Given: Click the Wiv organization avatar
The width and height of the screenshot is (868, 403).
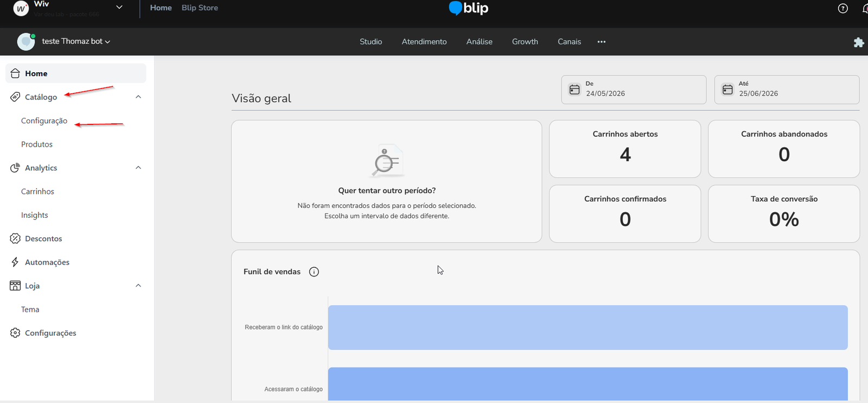Looking at the screenshot, I should pyautogui.click(x=21, y=9).
